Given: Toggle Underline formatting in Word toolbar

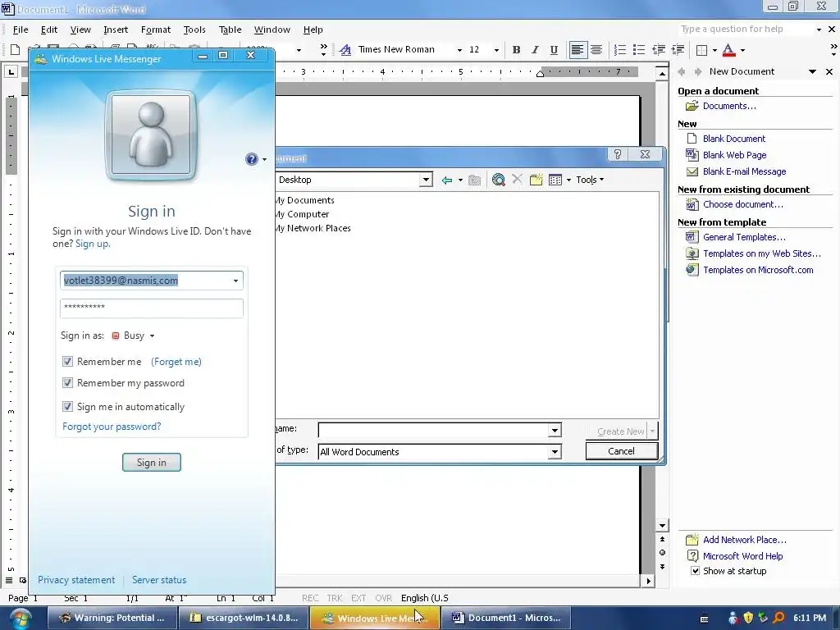Looking at the screenshot, I should [554, 50].
